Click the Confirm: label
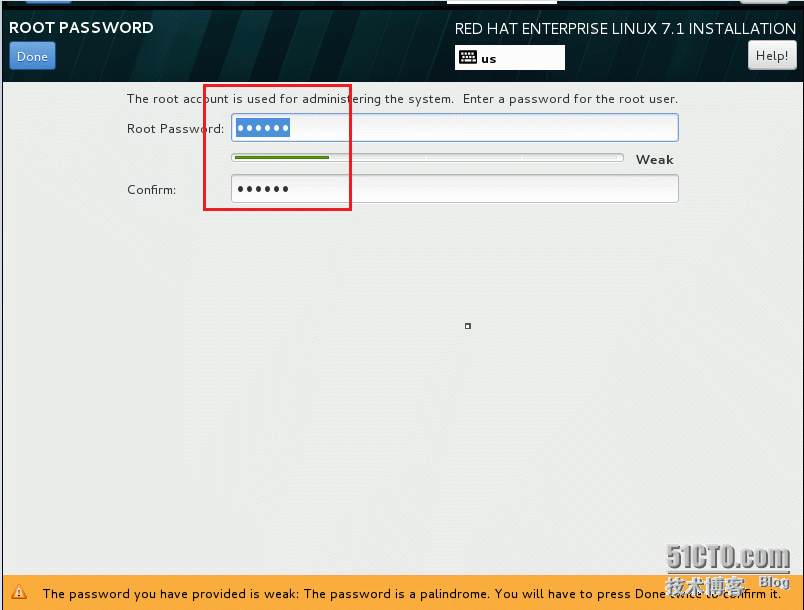804x610 pixels. 151,190
